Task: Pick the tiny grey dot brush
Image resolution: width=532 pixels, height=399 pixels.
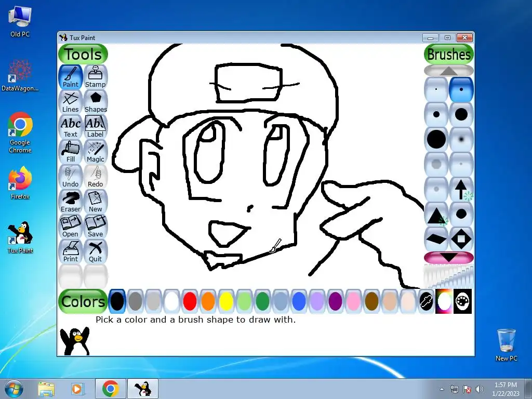Action: tap(461, 164)
